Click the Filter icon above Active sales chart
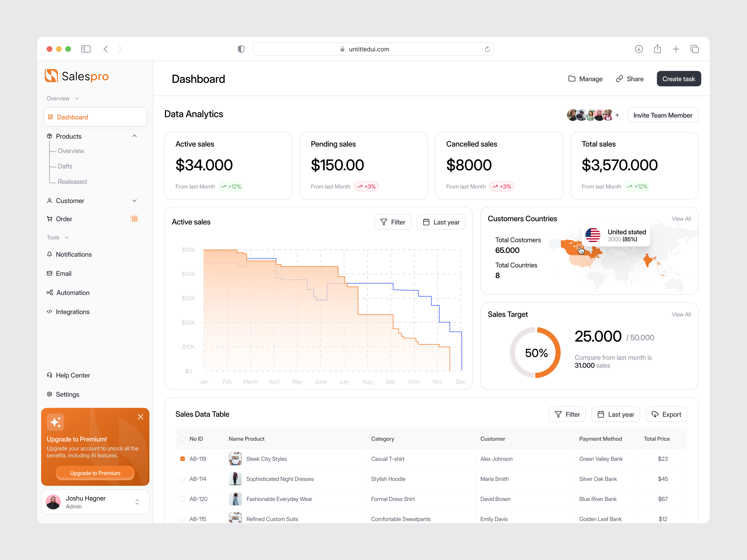The image size is (747, 560). [x=384, y=222]
